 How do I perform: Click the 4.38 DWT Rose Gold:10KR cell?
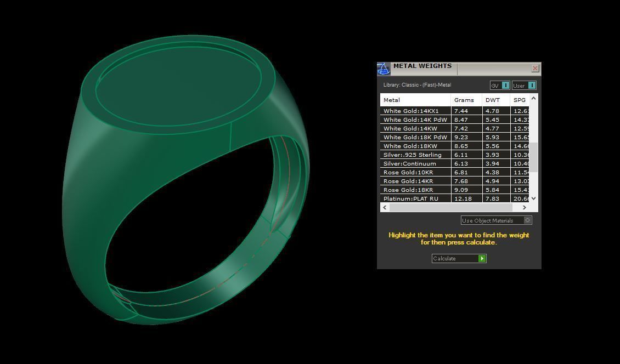point(496,172)
